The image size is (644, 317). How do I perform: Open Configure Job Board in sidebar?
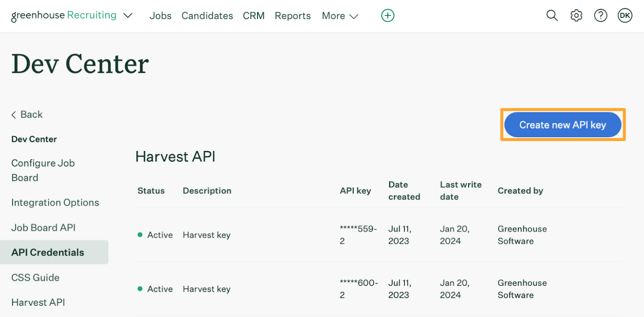[x=43, y=170]
